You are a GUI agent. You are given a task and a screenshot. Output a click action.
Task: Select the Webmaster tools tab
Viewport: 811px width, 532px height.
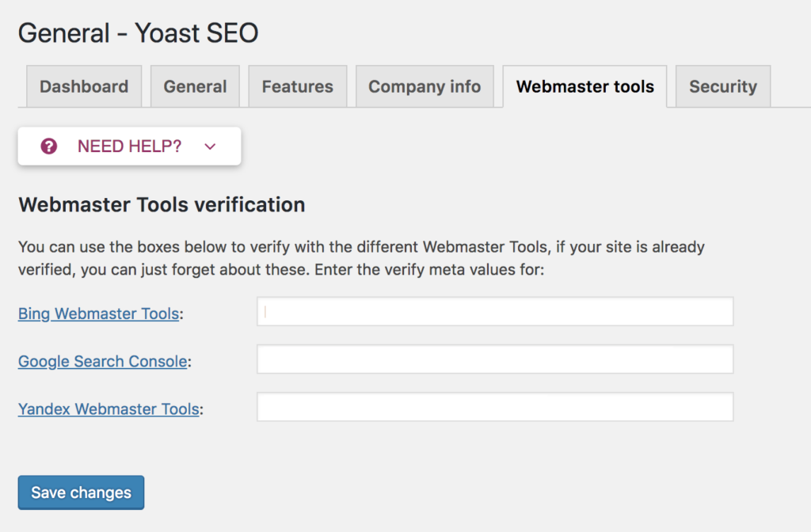pyautogui.click(x=585, y=86)
